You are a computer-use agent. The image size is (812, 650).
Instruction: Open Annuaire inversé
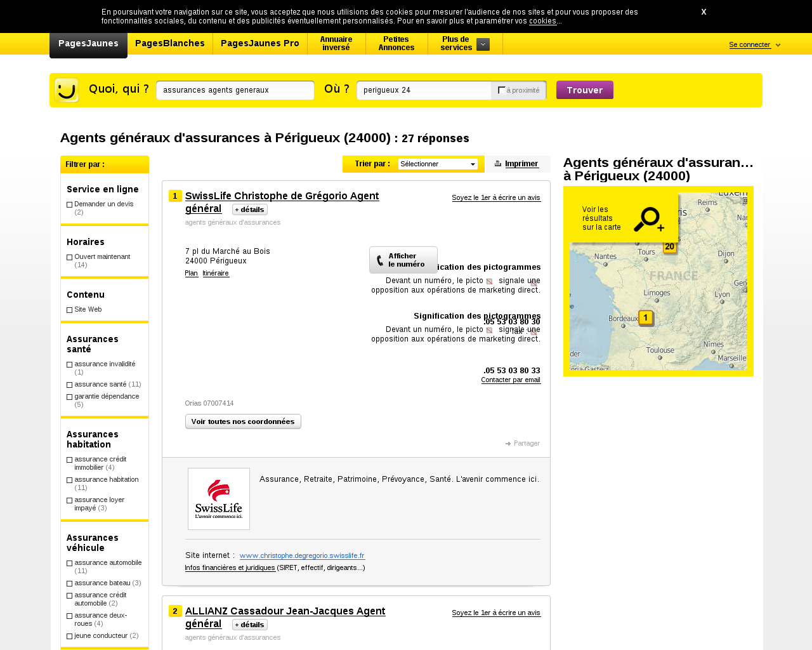(336, 44)
